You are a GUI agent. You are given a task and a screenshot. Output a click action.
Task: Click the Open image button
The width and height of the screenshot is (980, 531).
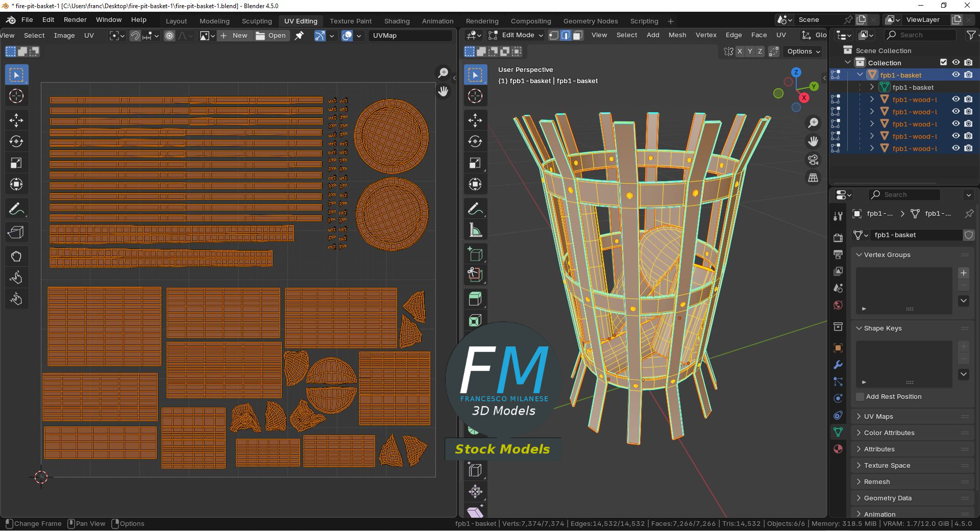pyautogui.click(x=272, y=36)
